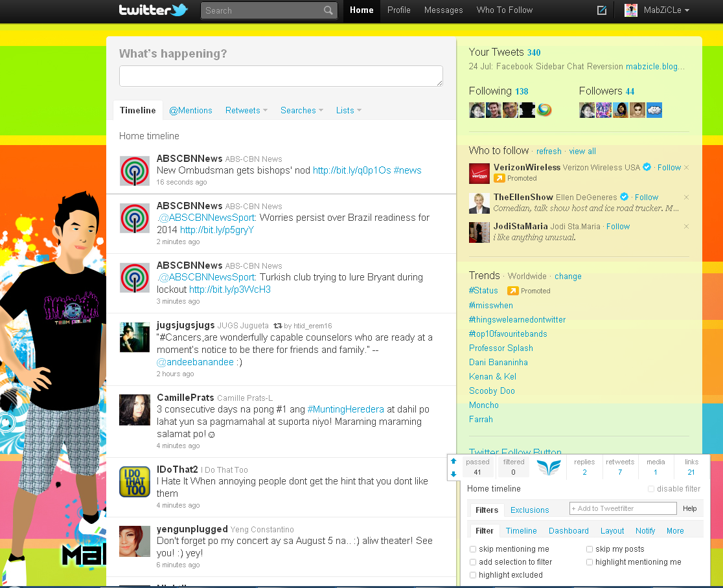Viewport: 723px width, 588px height.
Task: Click the Add to Tweetfilter input
Action: 623,509
